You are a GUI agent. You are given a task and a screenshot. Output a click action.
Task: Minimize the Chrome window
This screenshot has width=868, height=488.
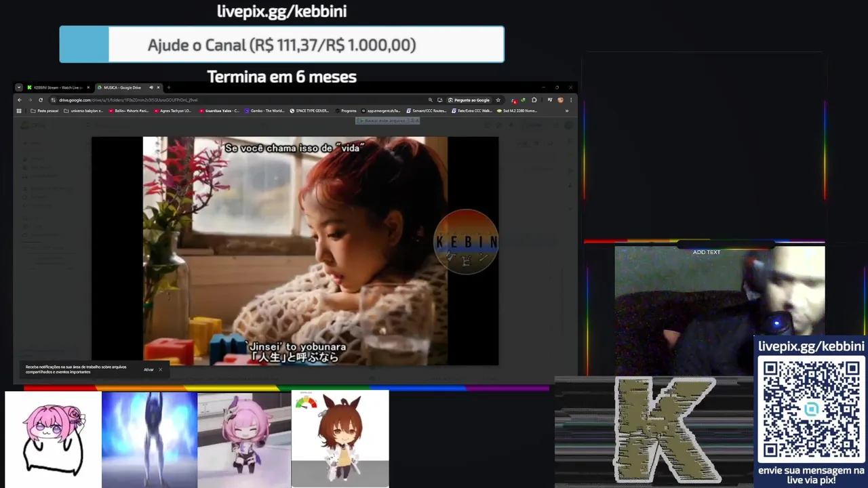click(x=544, y=87)
